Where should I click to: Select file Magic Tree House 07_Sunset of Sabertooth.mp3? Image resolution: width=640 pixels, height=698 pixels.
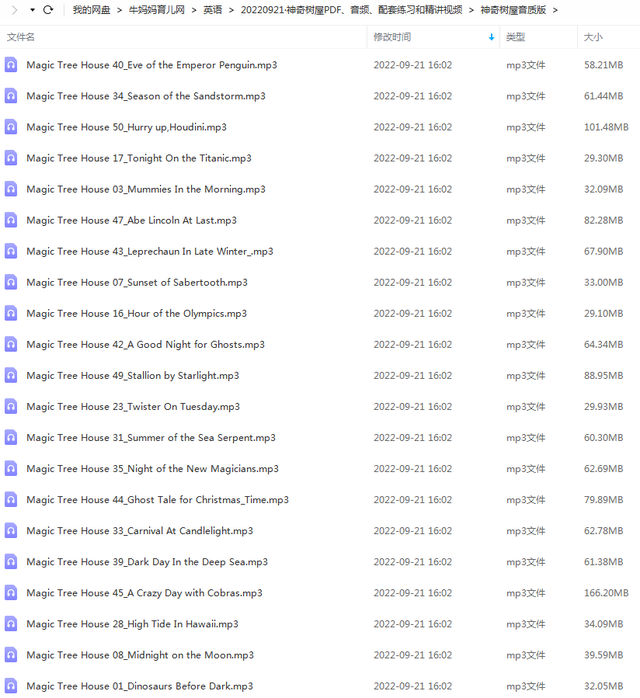(x=137, y=282)
